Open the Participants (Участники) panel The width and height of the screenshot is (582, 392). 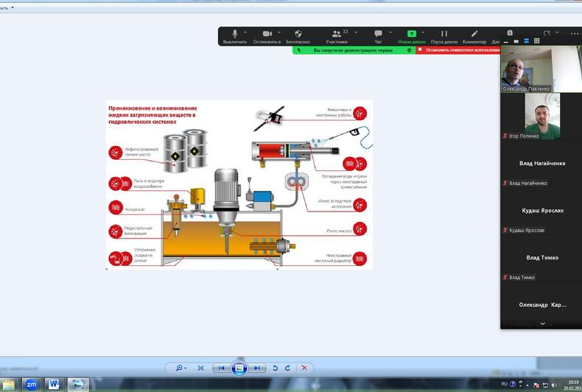[336, 35]
